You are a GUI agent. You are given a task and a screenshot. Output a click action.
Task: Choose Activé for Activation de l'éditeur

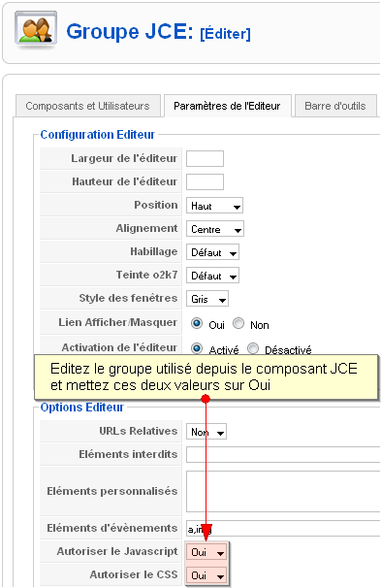(x=197, y=348)
